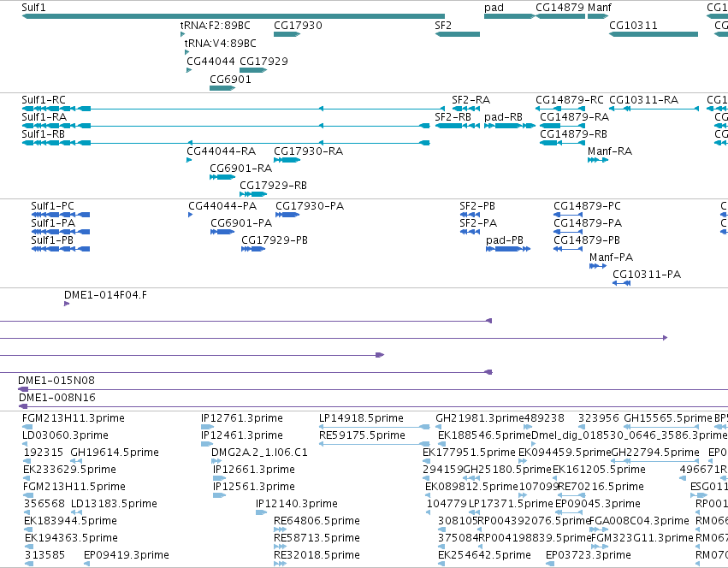The width and height of the screenshot is (728, 568).
Task: Open the GH19614.5prime EST
Action: pyautogui.click(x=76, y=461)
